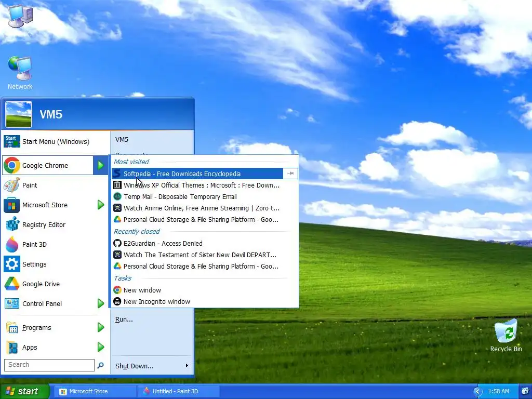Pin the Softpedia jump list entry
Viewport: 532px width, 399px height.
pyautogui.click(x=290, y=174)
